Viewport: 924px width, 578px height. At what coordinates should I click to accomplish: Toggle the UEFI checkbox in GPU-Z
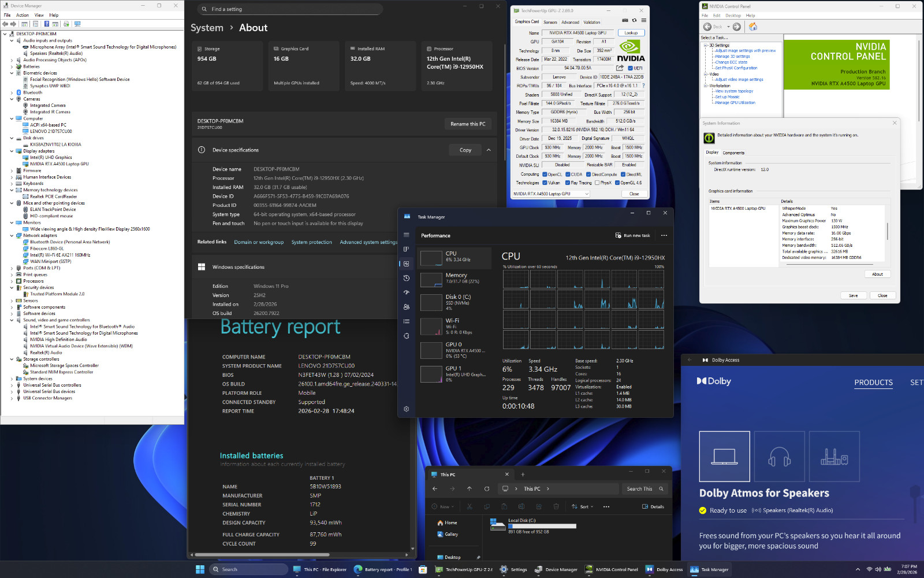631,68
